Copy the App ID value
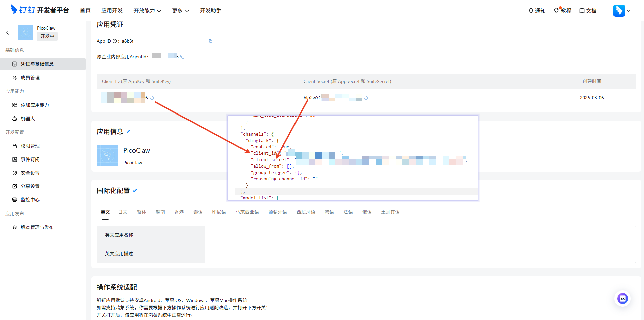Screen dimensions: 644x320 (x=211, y=41)
